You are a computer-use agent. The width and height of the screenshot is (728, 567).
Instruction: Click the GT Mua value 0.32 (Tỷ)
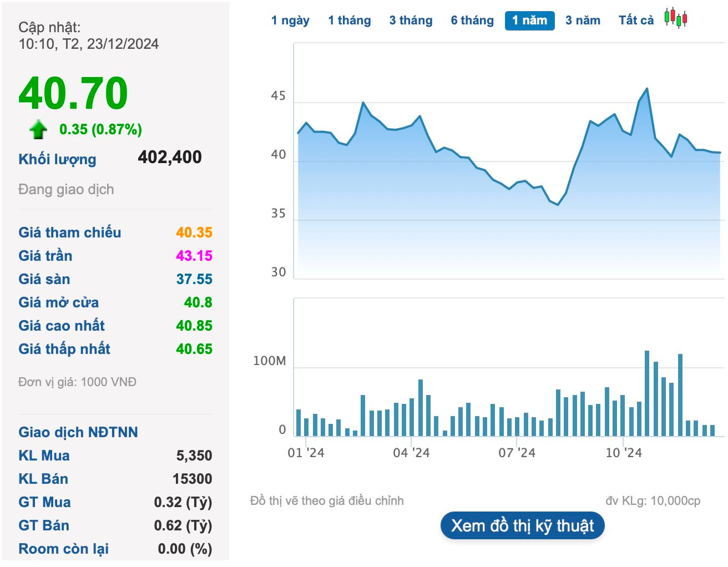183,502
